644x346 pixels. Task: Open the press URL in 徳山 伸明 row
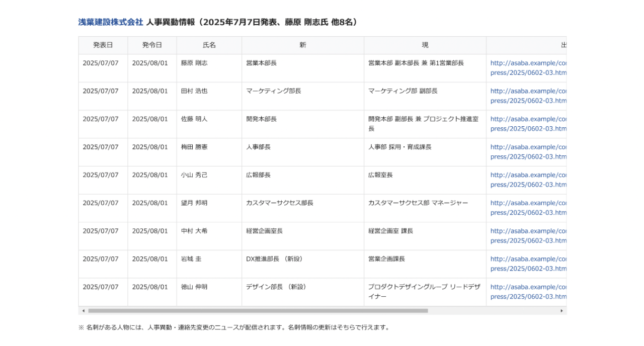[528, 292]
